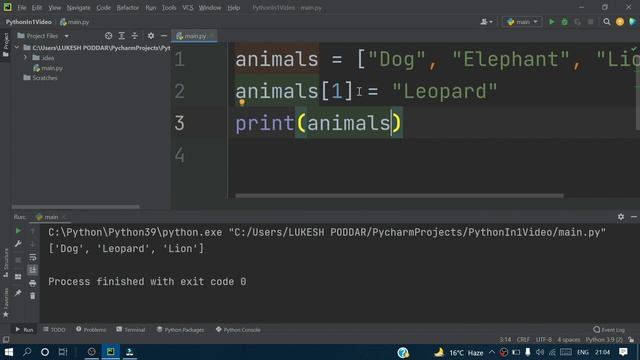
Task: Open the Run tool window button
Action: click(x=24, y=330)
